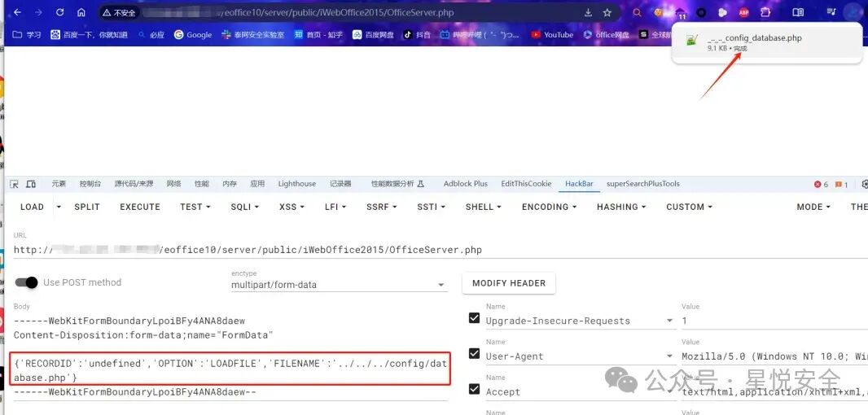Switch to 控制台 DevTools tab
This screenshot has height=415, width=868.
pos(90,184)
